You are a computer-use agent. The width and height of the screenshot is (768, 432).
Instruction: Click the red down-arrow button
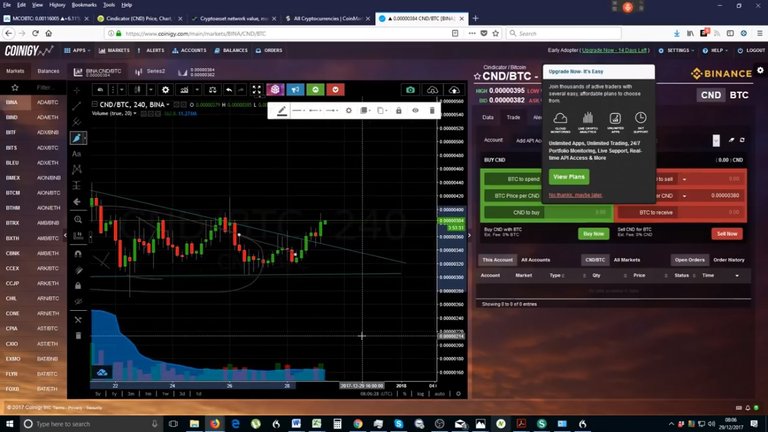point(336,90)
